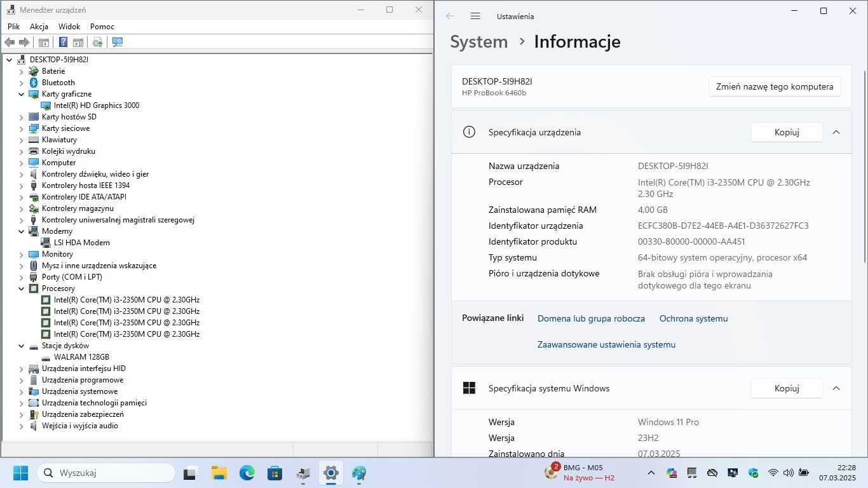
Task: Open the Settings hamburger navigation menu
Action: pos(475,16)
